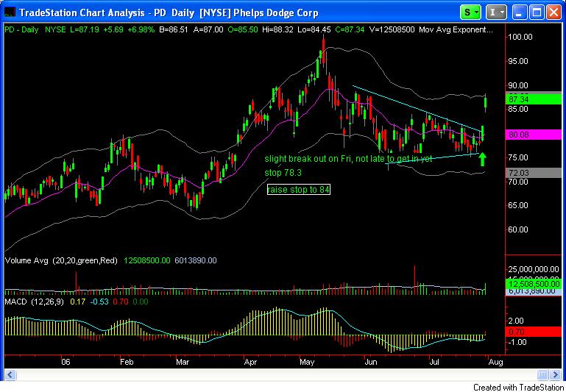Click the TradeStation window icon in title bar
566x392 pixels.
coord(8,13)
